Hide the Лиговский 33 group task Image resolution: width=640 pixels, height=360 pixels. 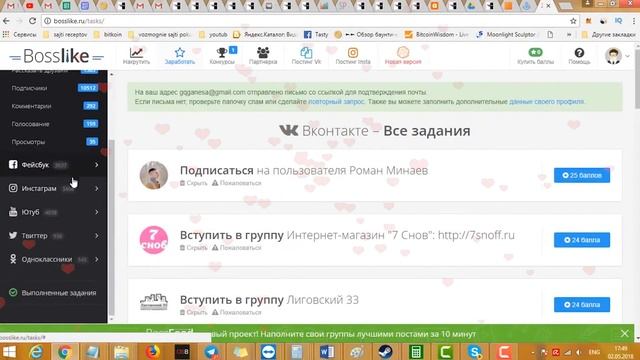(193, 312)
